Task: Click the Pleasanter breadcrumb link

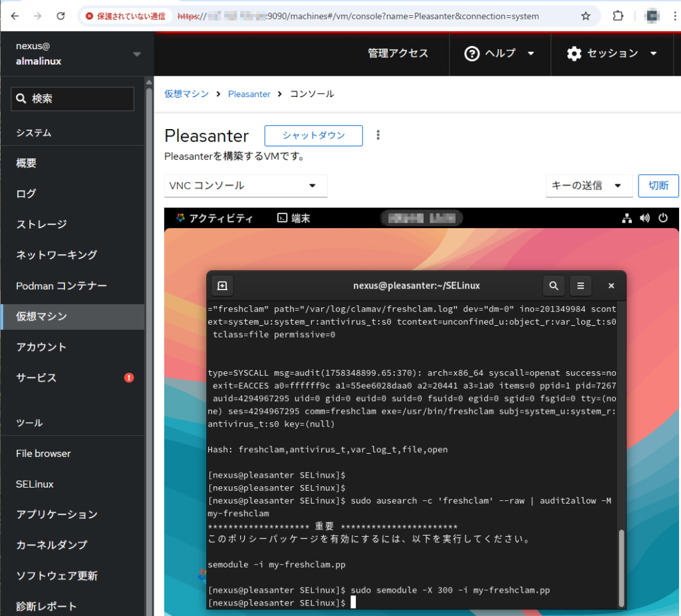Action: [x=249, y=94]
